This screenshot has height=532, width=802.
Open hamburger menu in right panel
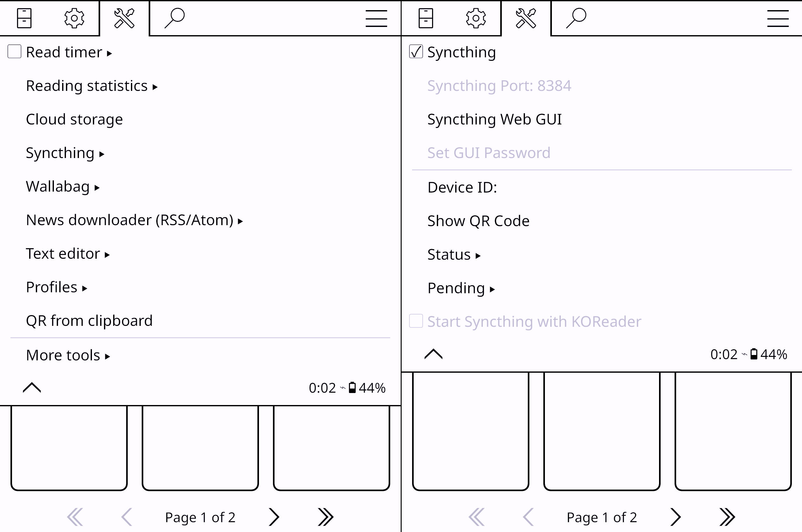tap(778, 18)
